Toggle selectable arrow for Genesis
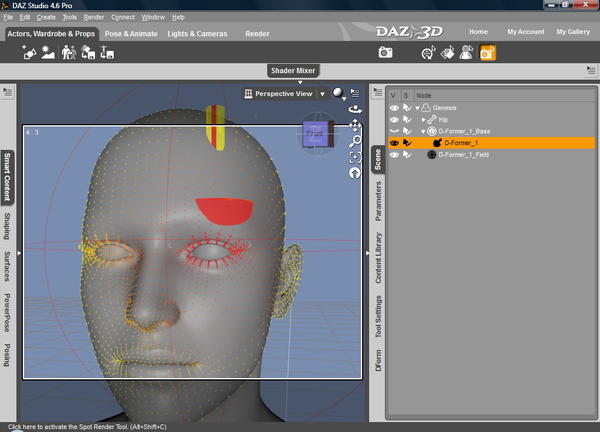This screenshot has height=432, width=600. coord(407,108)
